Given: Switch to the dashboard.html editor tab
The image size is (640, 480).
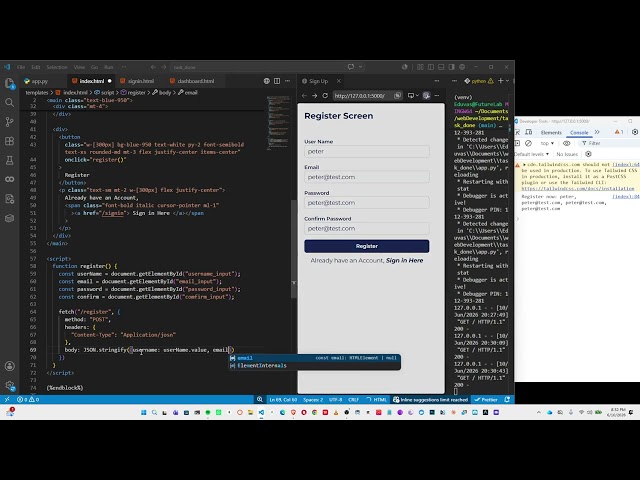Looking at the screenshot, I should click(196, 81).
